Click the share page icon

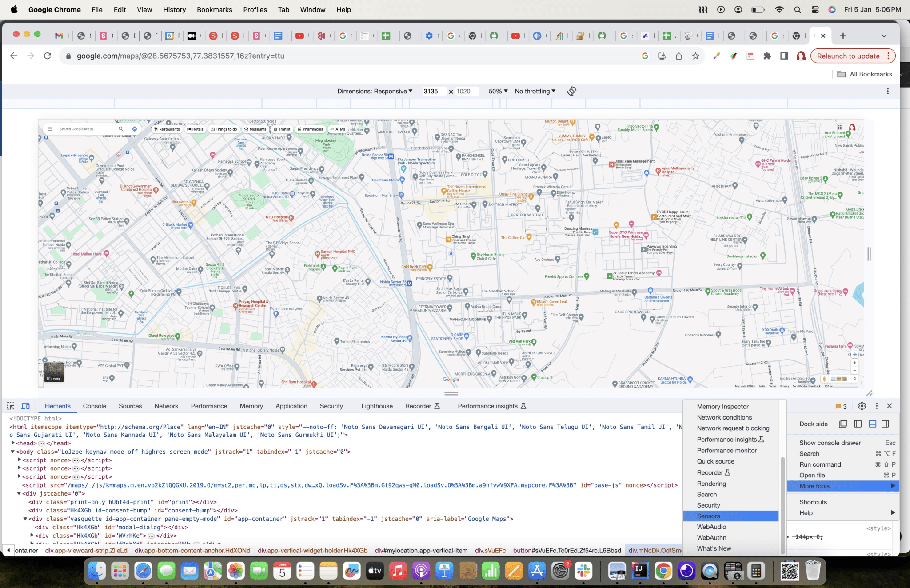tap(679, 56)
